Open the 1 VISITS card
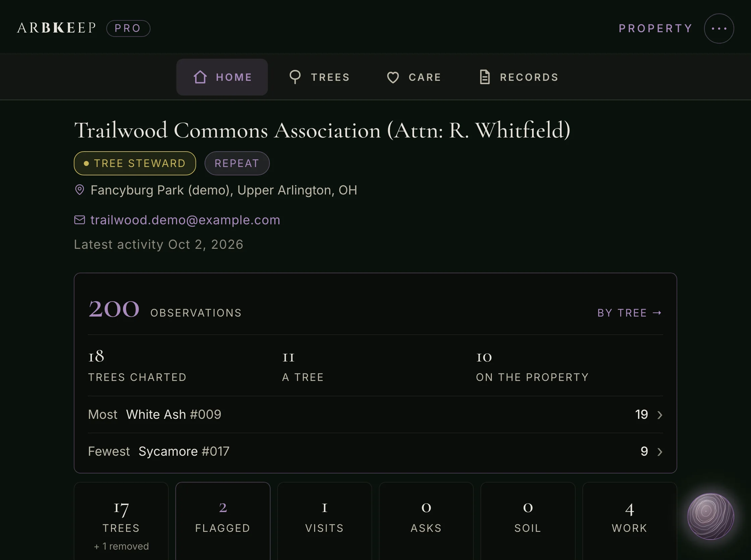The image size is (751, 560). click(x=325, y=521)
